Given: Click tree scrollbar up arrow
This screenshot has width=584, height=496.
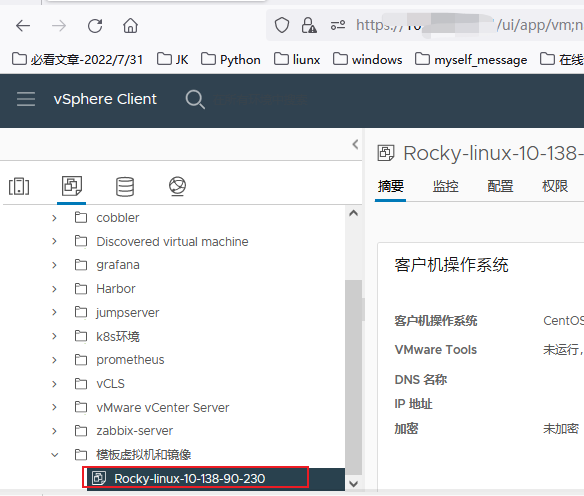Looking at the screenshot, I should [354, 213].
